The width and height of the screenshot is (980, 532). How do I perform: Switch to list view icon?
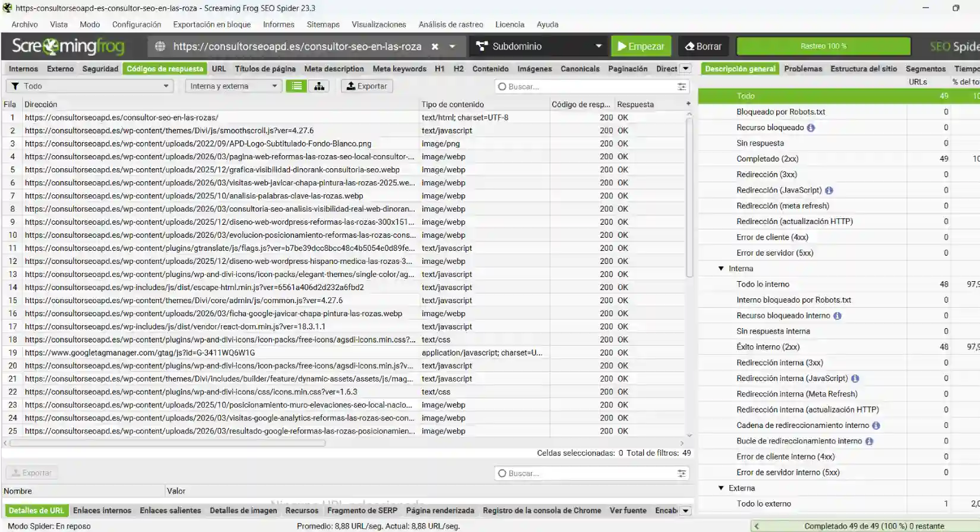point(296,86)
